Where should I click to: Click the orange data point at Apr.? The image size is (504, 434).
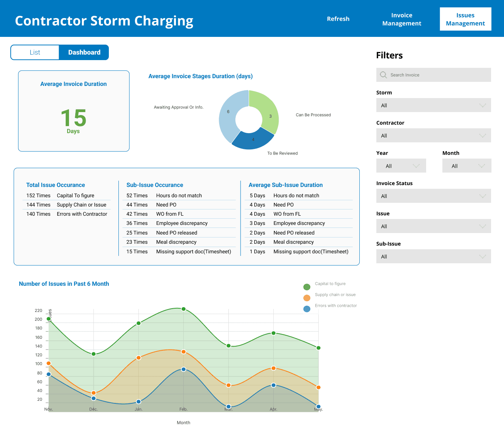click(x=273, y=368)
